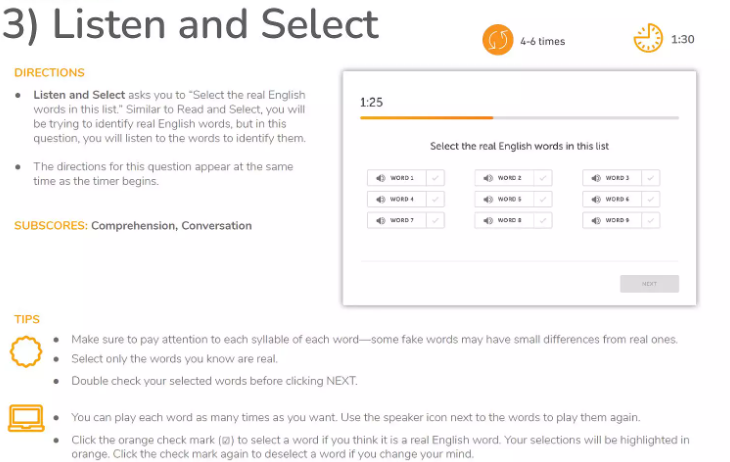730x462 pixels.
Task: Play audio for WORD 1 speaker icon
Action: pyautogui.click(x=380, y=178)
